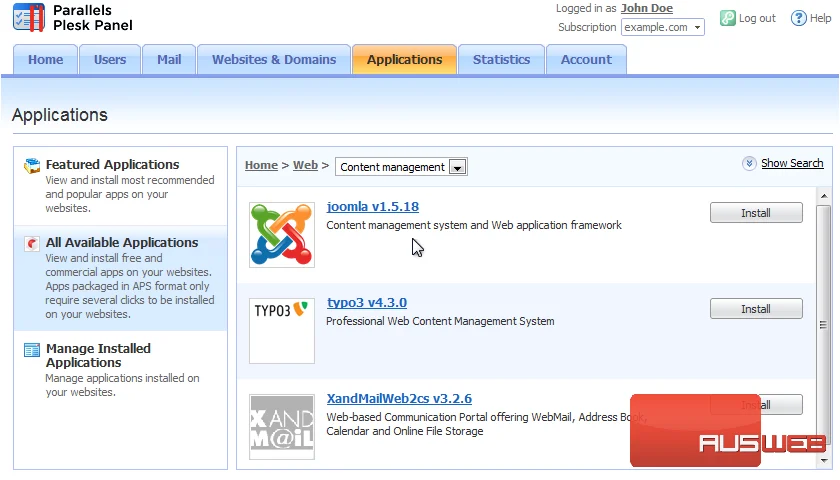Select the Applications tab
The image size is (840, 480).
[404, 59]
